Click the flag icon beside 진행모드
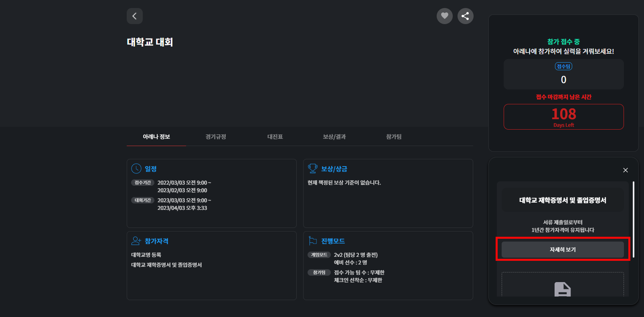The height and width of the screenshot is (317, 644). coord(313,241)
